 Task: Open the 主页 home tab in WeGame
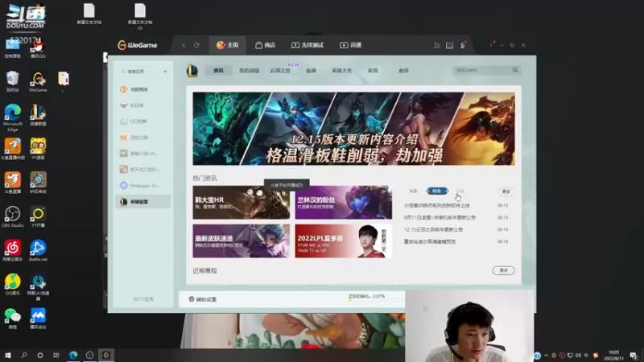pyautogui.click(x=228, y=45)
